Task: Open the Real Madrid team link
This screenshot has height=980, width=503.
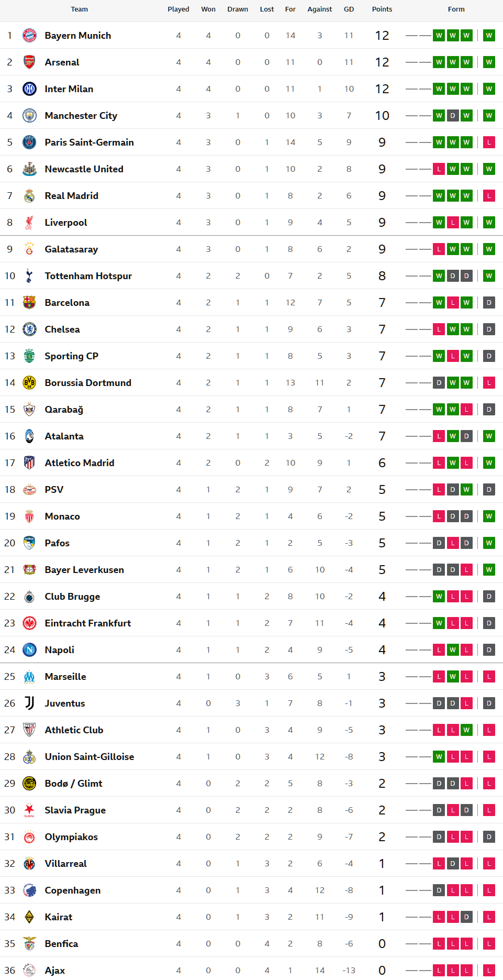Action: [x=71, y=196]
